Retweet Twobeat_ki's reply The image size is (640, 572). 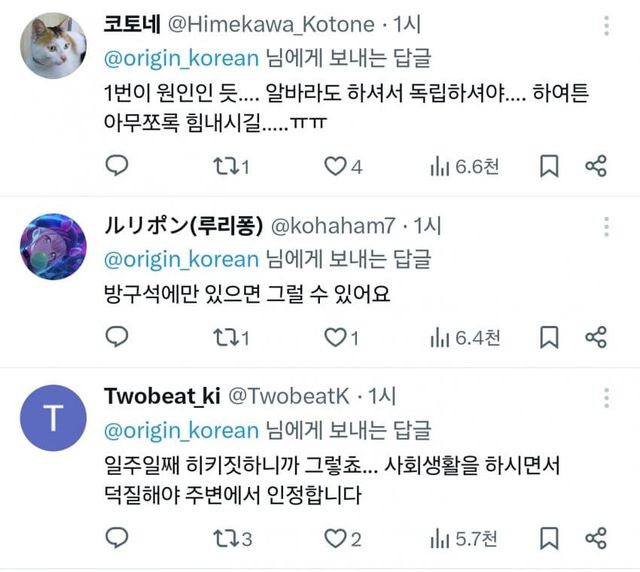tap(231, 539)
